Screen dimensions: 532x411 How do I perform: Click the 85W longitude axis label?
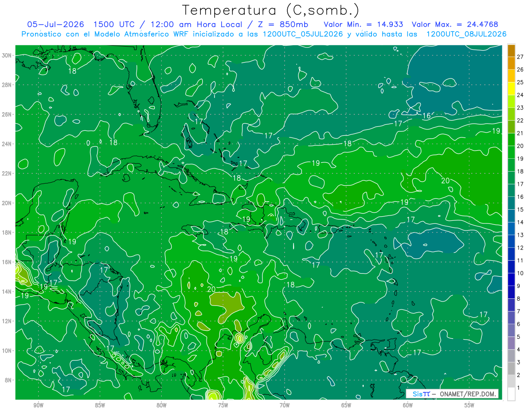(x=100, y=405)
